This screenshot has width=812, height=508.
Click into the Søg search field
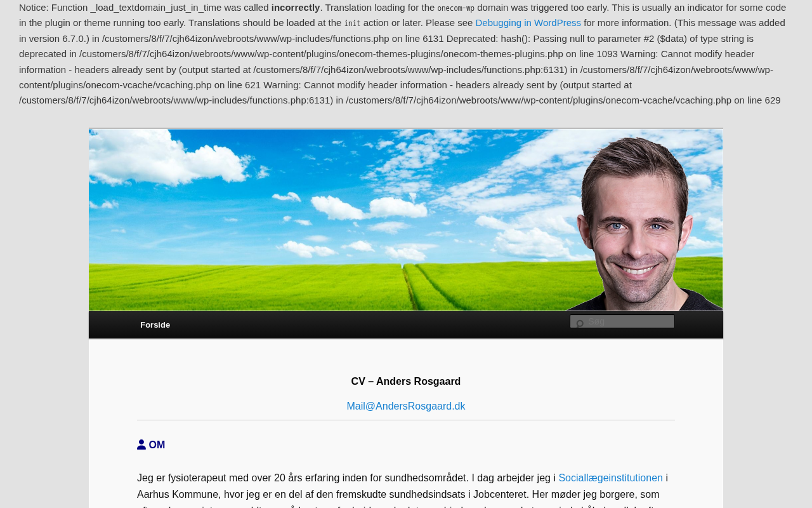click(622, 321)
